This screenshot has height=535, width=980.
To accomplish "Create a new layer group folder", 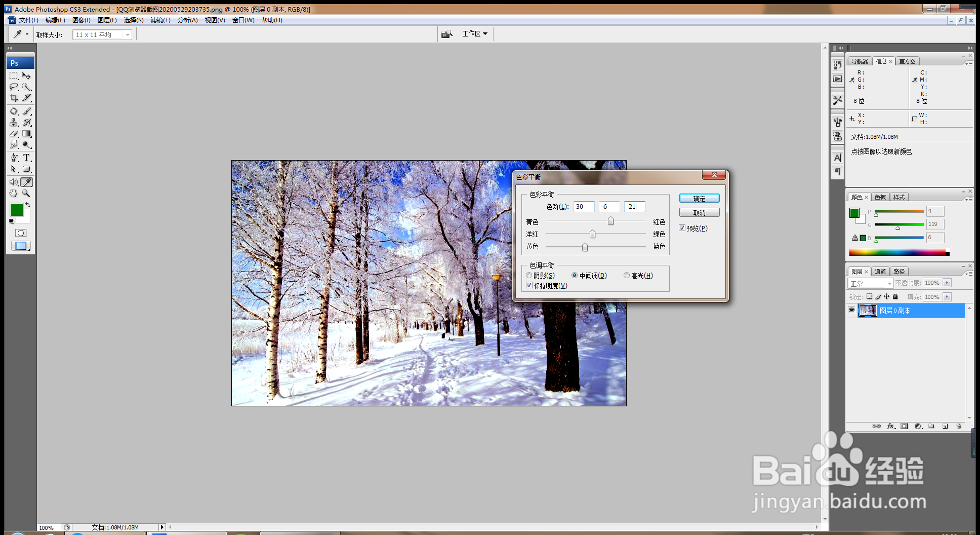I will (x=931, y=426).
